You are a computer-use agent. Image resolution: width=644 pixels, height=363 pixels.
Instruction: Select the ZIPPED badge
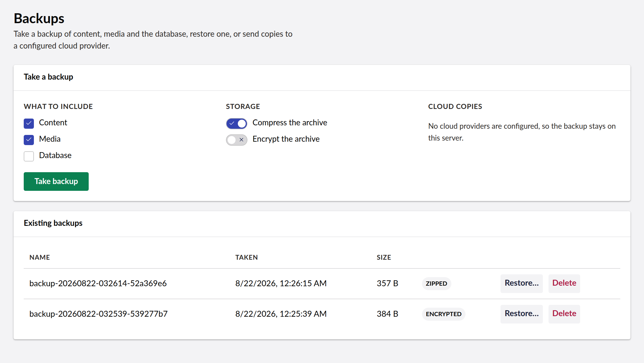pos(436,283)
